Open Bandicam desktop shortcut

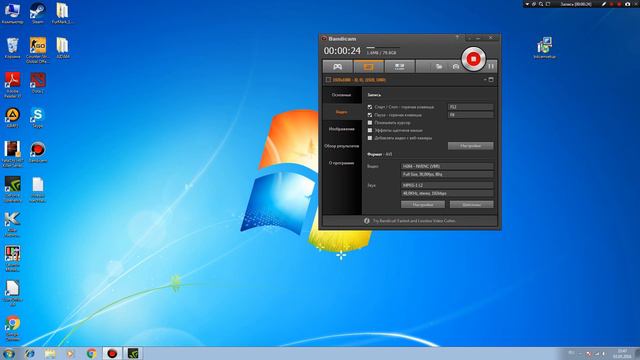click(x=38, y=152)
